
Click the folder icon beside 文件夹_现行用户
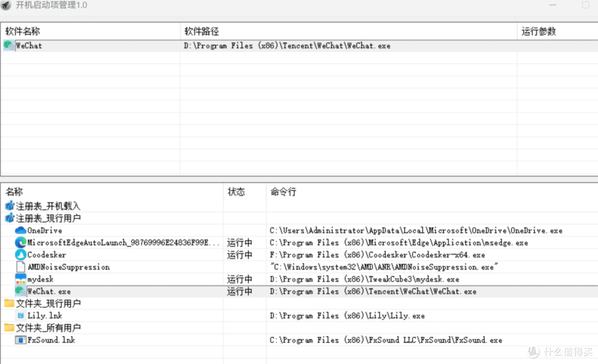pos(9,303)
